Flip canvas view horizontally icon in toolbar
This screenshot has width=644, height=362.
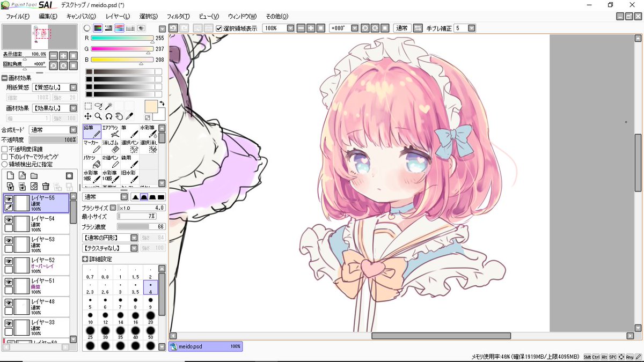click(x=418, y=28)
